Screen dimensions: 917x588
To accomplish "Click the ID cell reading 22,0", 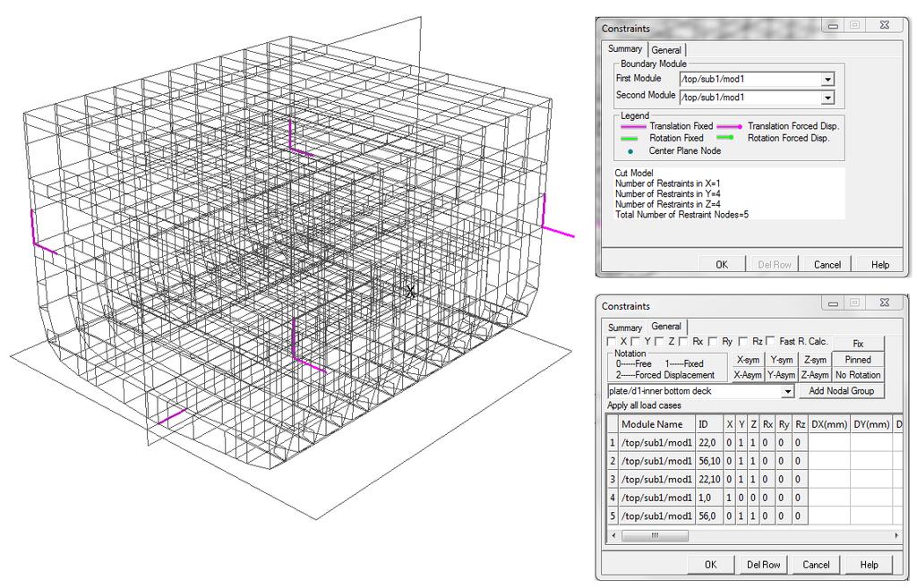I will (709, 442).
